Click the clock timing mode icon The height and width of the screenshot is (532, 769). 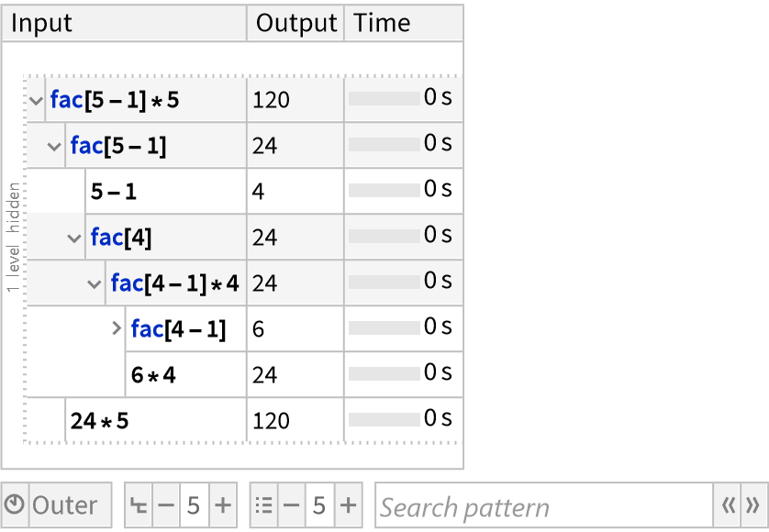point(15,505)
